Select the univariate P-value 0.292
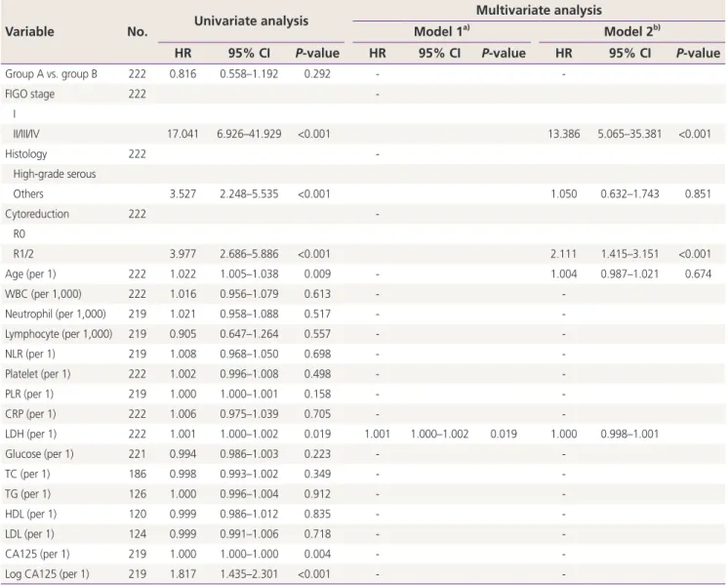This screenshot has height=586, width=728. (x=317, y=74)
